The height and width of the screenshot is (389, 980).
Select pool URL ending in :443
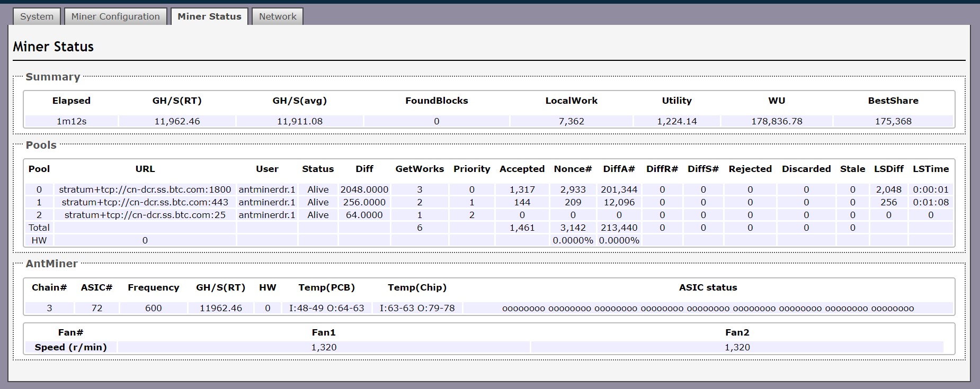tap(145, 202)
